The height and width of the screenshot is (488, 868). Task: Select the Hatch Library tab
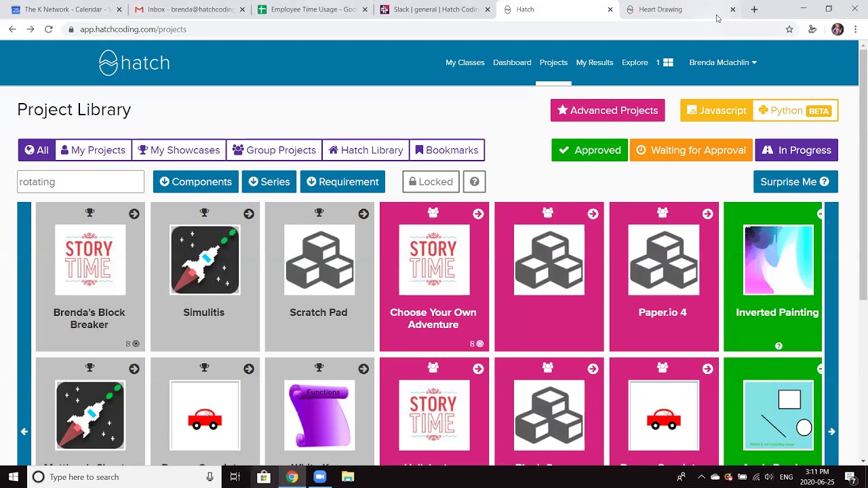366,150
